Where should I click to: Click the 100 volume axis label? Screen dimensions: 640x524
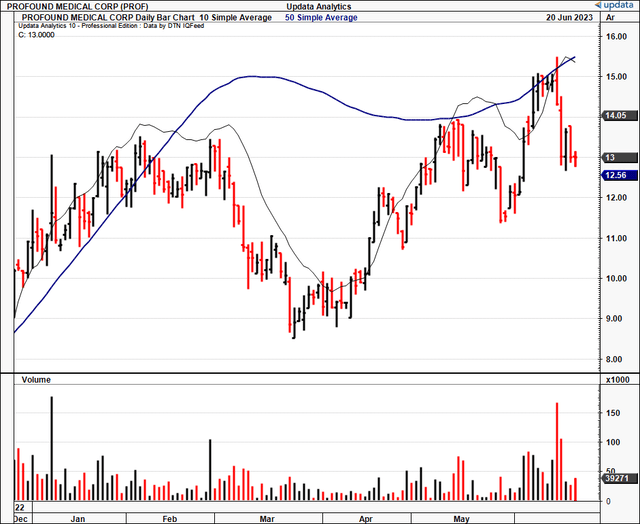(x=613, y=442)
